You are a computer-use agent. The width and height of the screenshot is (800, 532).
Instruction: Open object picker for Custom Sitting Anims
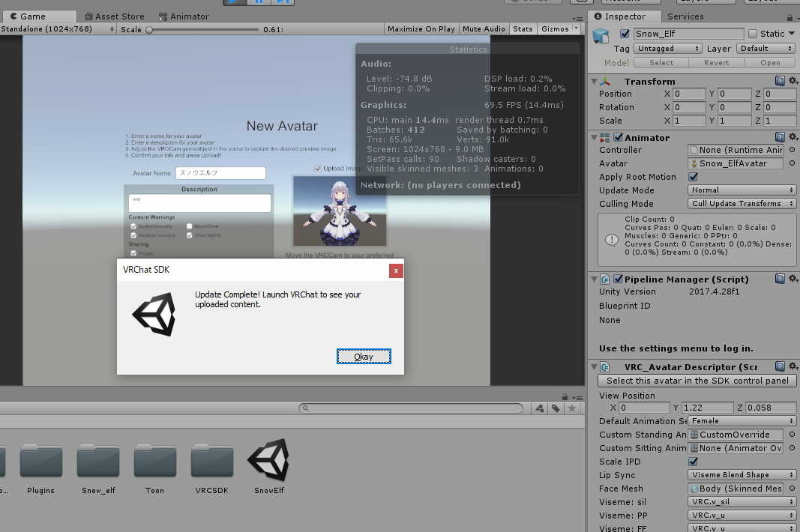point(792,448)
